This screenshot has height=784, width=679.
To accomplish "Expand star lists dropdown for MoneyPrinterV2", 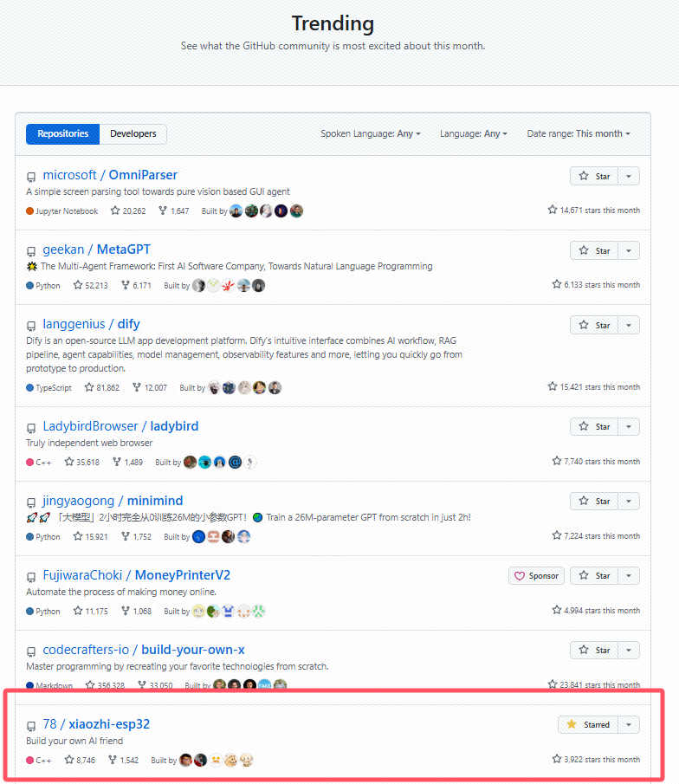I will (629, 575).
